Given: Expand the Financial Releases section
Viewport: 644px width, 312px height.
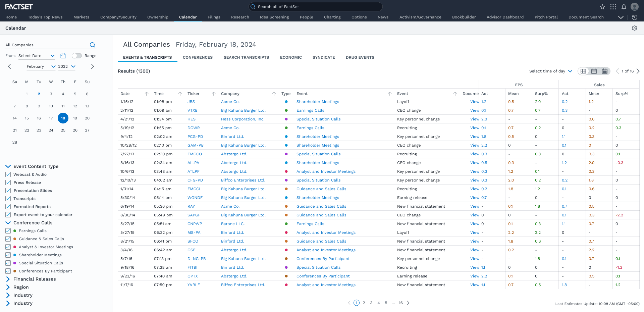Looking at the screenshot, I should 8,279.
